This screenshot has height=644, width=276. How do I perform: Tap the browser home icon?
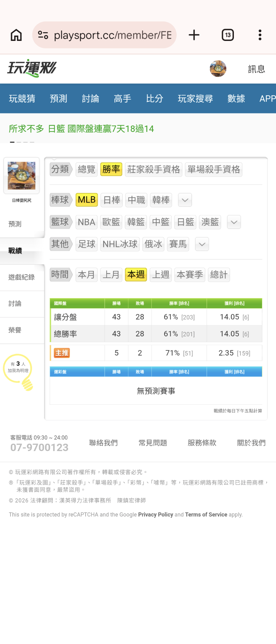[x=16, y=35]
